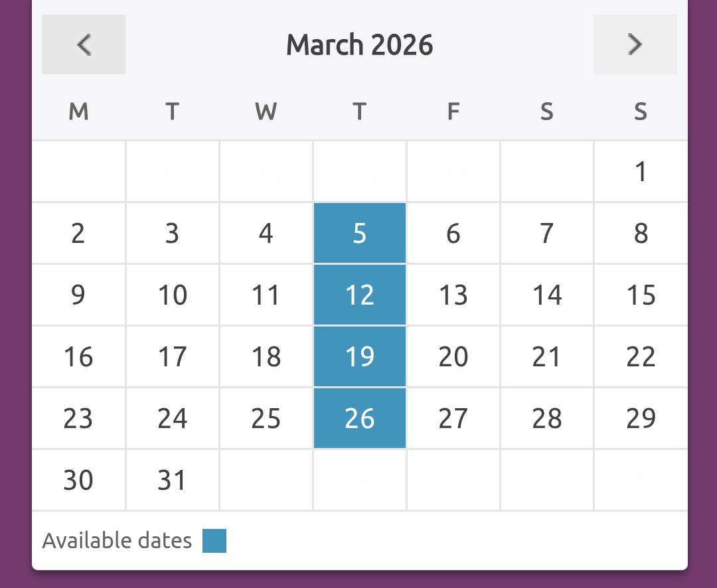The image size is (717, 588).
Task: Go to the previous month arrow
Action: 84,44
